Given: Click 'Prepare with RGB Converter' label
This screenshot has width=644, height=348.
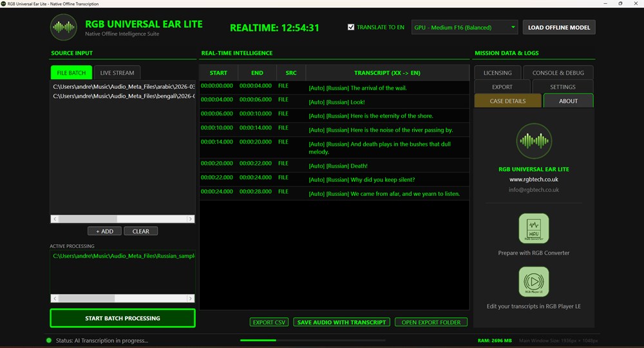Looking at the screenshot, I should (x=533, y=253).
